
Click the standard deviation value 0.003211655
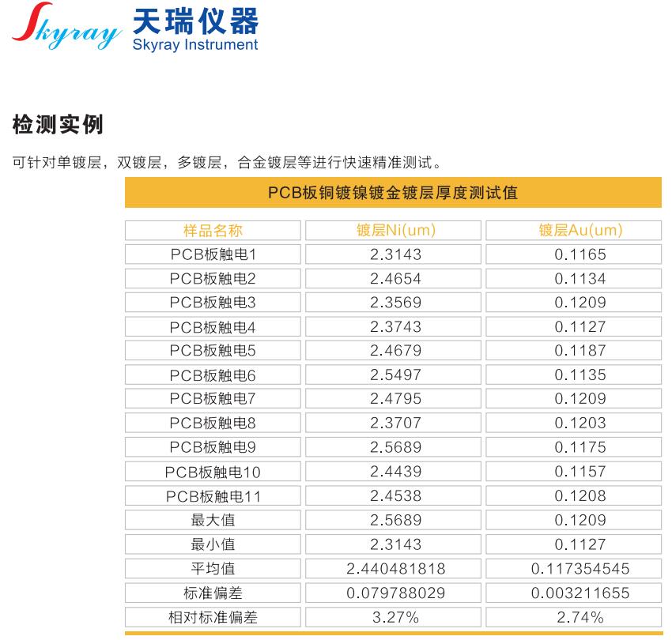pos(580,593)
